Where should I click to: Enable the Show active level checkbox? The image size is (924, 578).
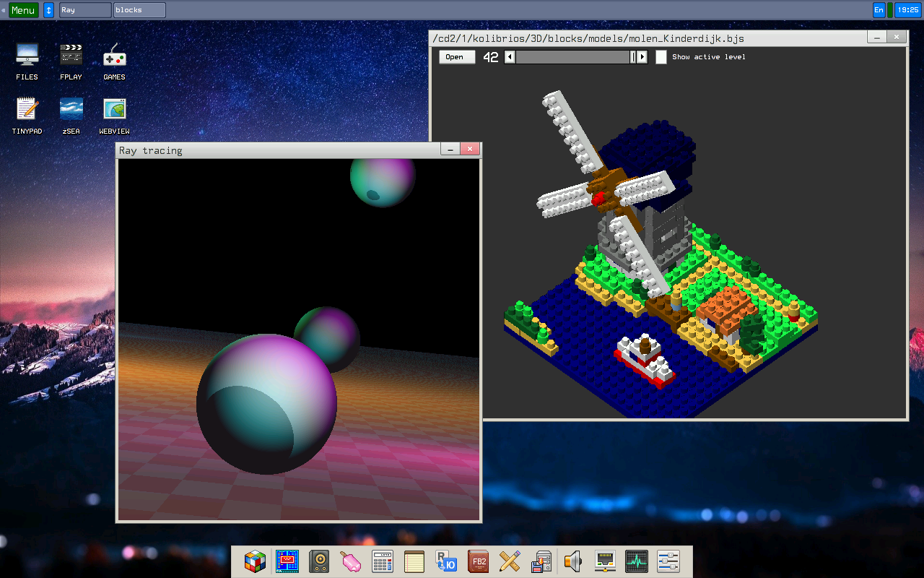coord(661,57)
